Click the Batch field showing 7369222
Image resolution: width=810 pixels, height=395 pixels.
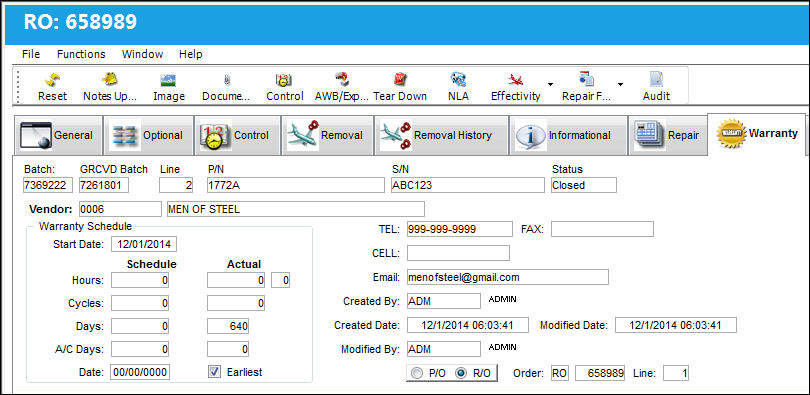click(x=48, y=185)
